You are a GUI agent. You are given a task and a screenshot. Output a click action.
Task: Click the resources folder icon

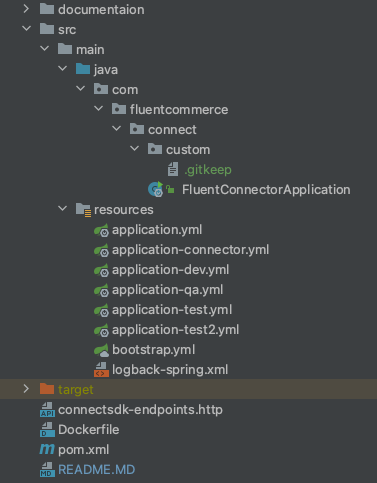pos(83,210)
